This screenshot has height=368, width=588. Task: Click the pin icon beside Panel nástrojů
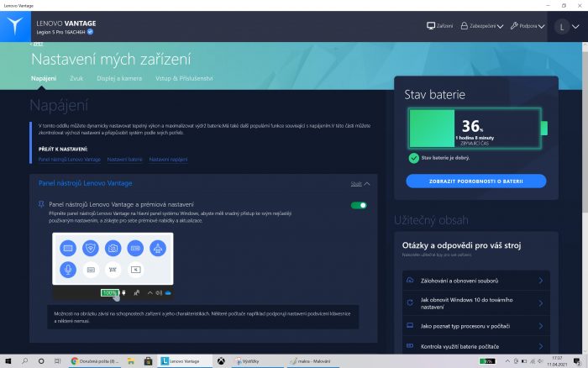[42, 204]
